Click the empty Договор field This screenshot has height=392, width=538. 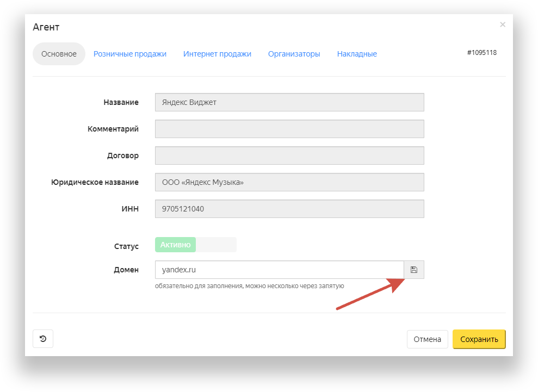[x=289, y=155]
